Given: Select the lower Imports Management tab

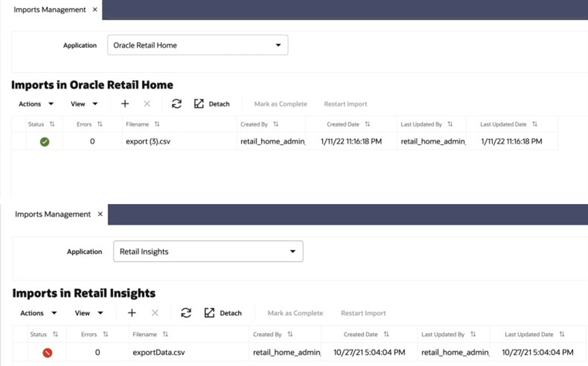Looking at the screenshot, I should click(53, 214).
